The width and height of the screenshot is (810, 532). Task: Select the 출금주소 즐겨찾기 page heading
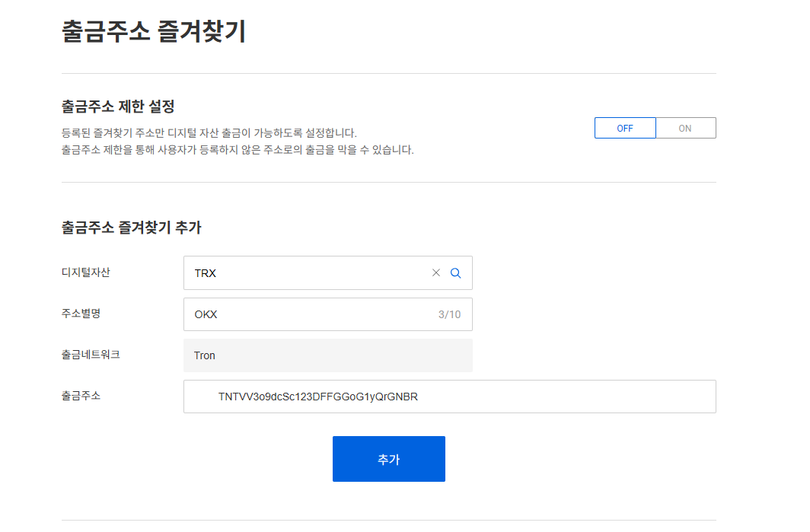[x=154, y=31]
